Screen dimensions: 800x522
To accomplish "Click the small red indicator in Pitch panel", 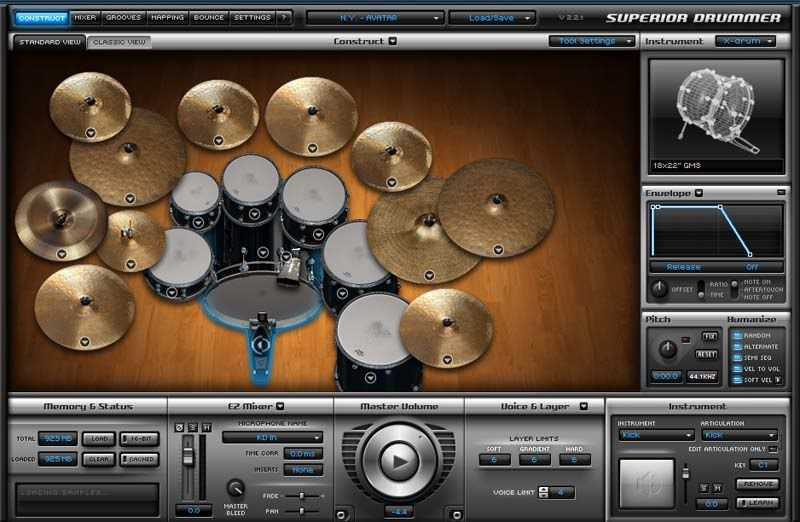I will tap(686, 340).
